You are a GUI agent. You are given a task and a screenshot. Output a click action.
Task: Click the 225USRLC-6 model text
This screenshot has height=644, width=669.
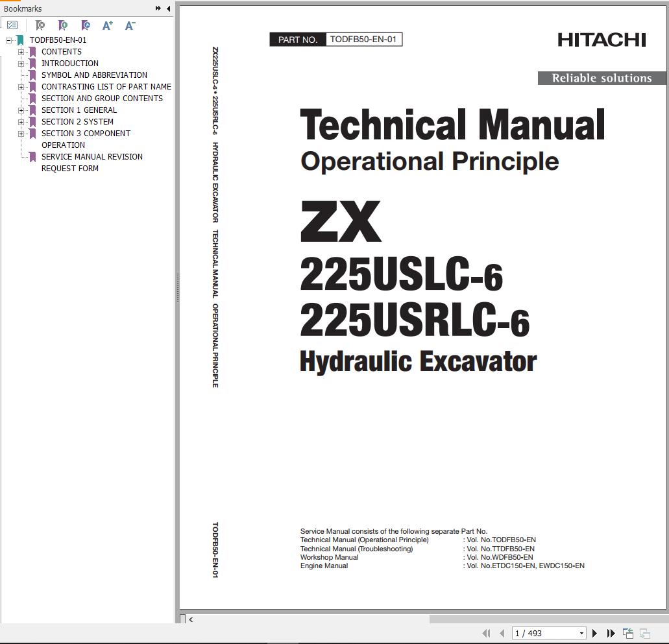(x=415, y=320)
